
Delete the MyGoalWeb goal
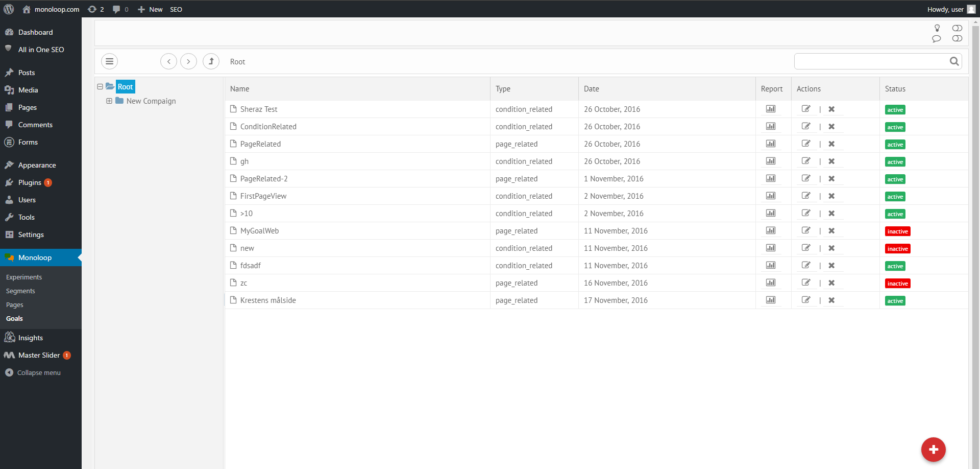(831, 231)
